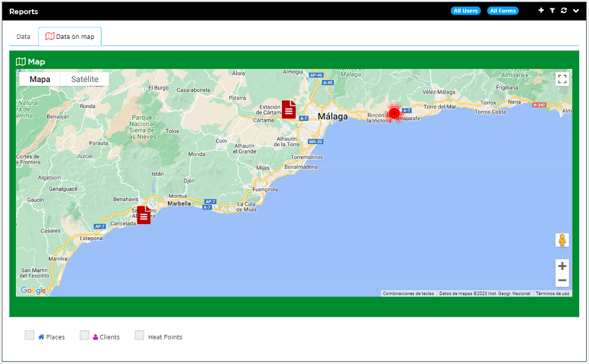Click the Vélez-Málaga label on map

click(438, 92)
